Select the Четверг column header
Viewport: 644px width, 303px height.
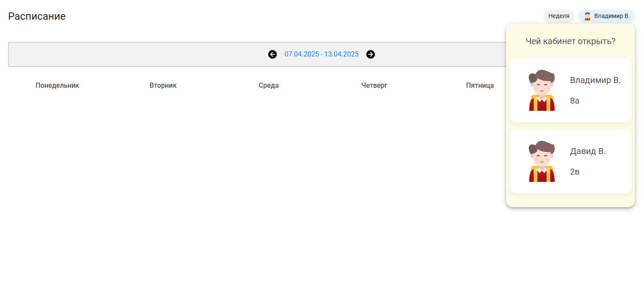tap(374, 86)
